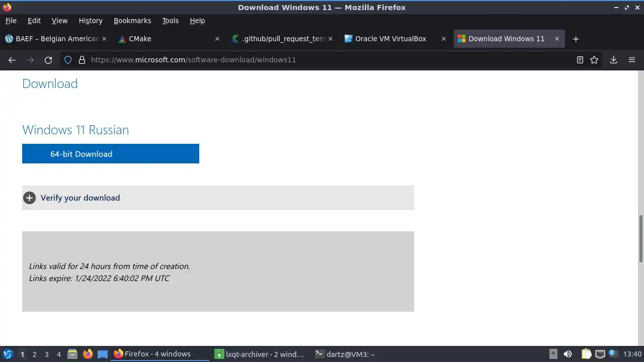644x362 pixels.
Task: Open the LXQt application menu launcher
Action: point(8,354)
